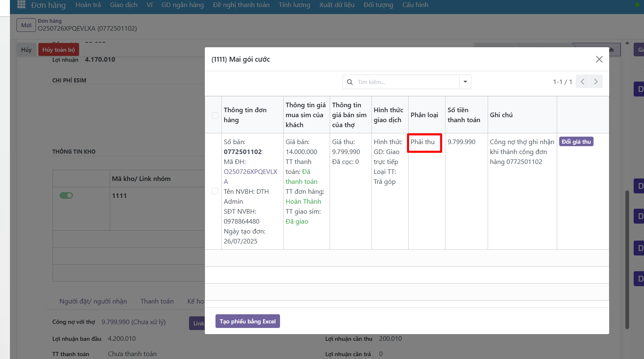Click the Hủy toàn bộ button

click(59, 50)
